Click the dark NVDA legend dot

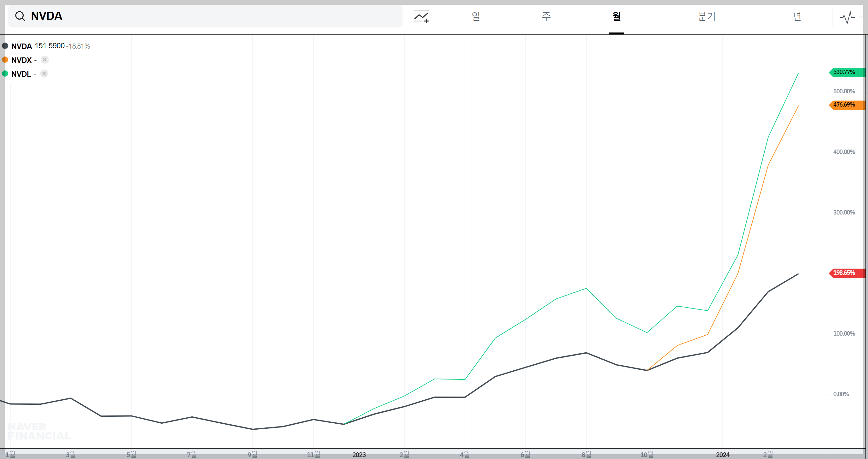pos(5,46)
